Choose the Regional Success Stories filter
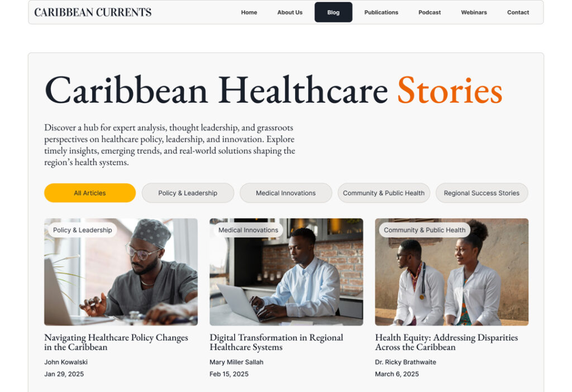The width and height of the screenshot is (572, 392). pyautogui.click(x=482, y=193)
